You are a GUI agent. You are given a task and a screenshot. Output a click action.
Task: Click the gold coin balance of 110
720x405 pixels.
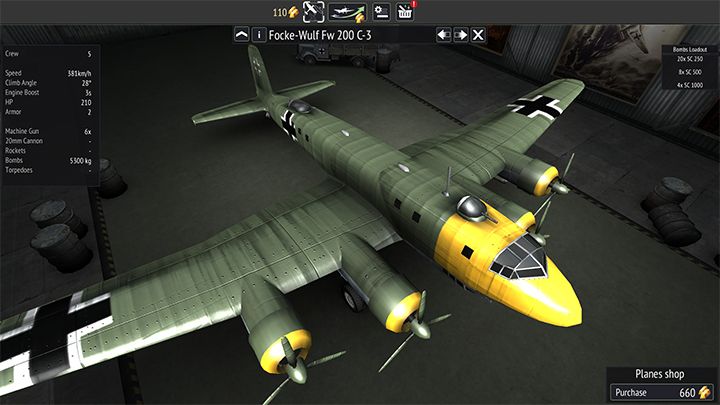[x=286, y=12]
